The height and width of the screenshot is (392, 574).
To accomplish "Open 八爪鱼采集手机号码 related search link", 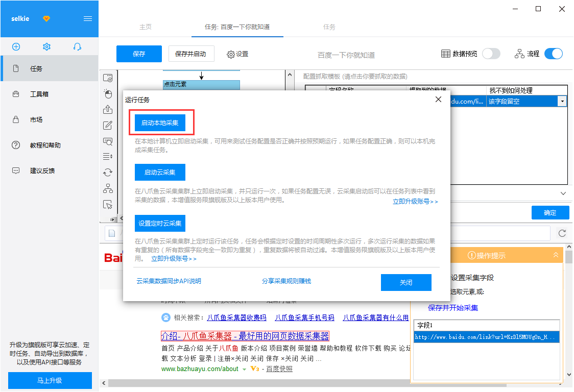I will pos(304,317).
